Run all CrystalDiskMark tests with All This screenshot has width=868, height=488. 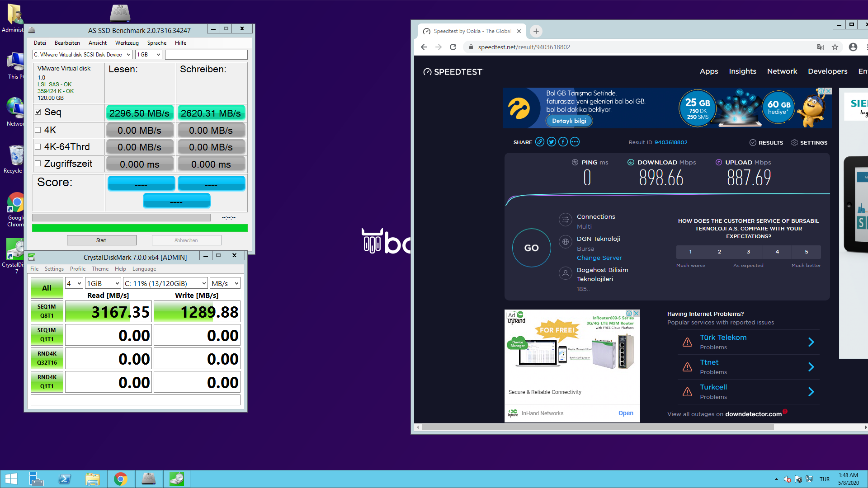point(47,288)
